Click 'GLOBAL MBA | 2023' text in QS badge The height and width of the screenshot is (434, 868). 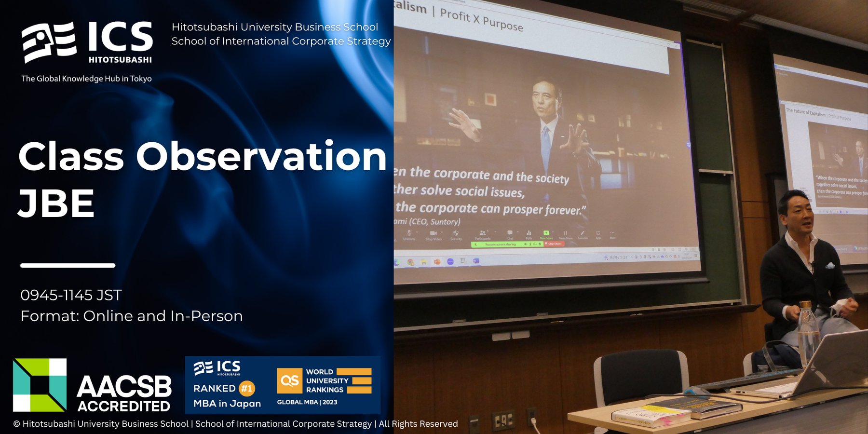[x=307, y=402]
